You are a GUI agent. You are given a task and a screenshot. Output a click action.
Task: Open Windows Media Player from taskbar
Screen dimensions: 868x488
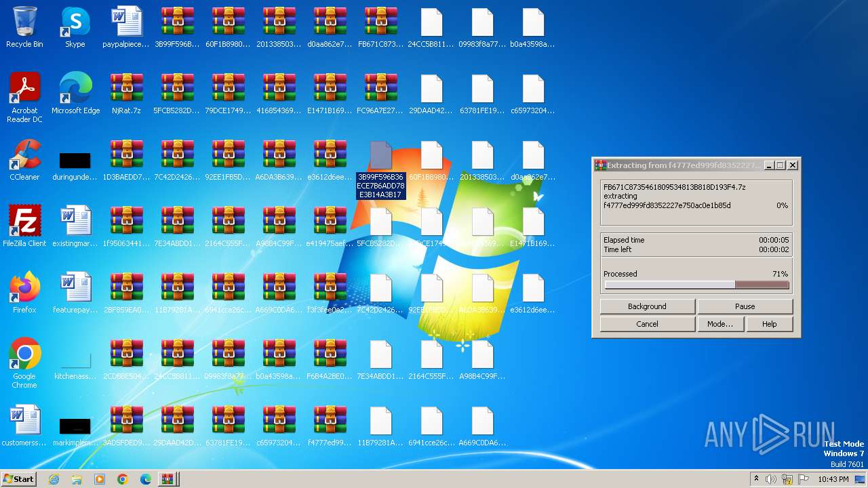pyautogui.click(x=100, y=479)
